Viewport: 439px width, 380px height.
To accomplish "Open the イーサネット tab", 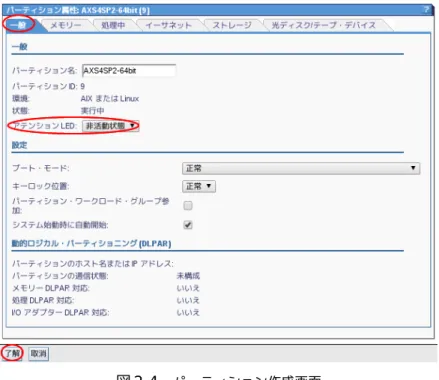I will coord(168,25).
